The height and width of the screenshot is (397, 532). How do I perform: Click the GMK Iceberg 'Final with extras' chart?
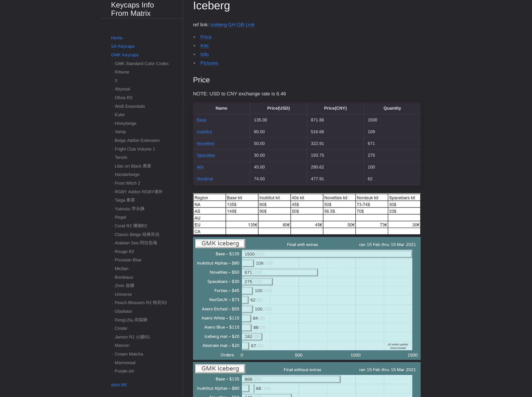click(307, 298)
